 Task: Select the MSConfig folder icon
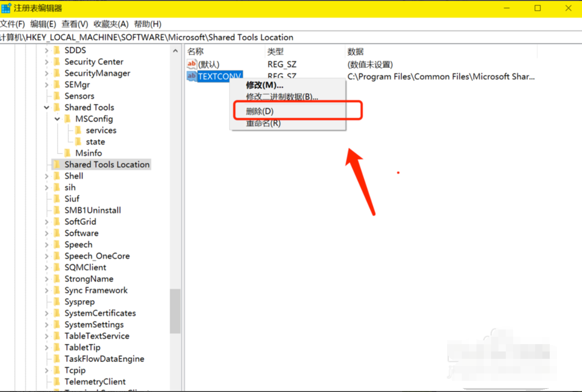click(x=67, y=119)
